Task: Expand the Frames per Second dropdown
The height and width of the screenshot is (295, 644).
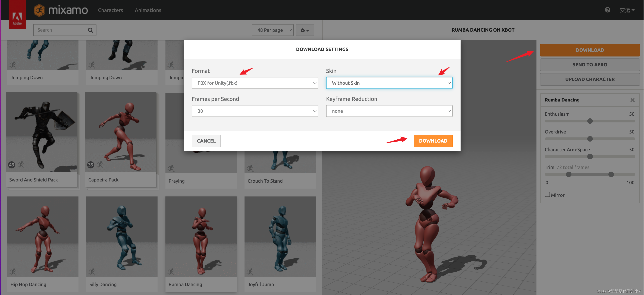Action: (255, 111)
